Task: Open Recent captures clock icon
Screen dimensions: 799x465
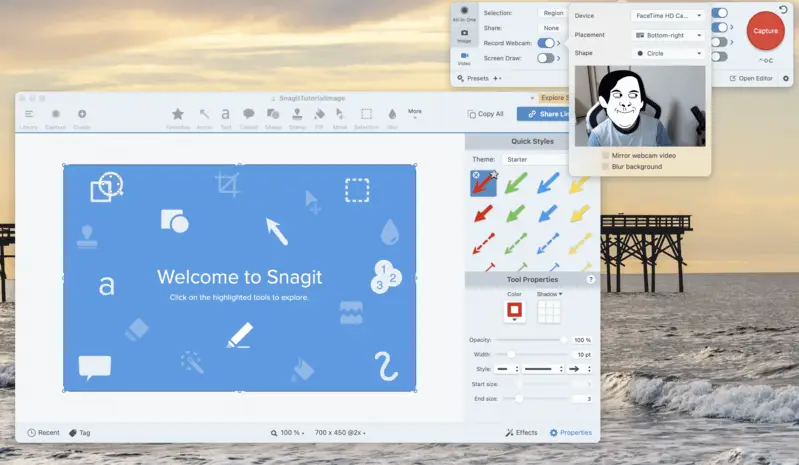Action: click(31, 432)
